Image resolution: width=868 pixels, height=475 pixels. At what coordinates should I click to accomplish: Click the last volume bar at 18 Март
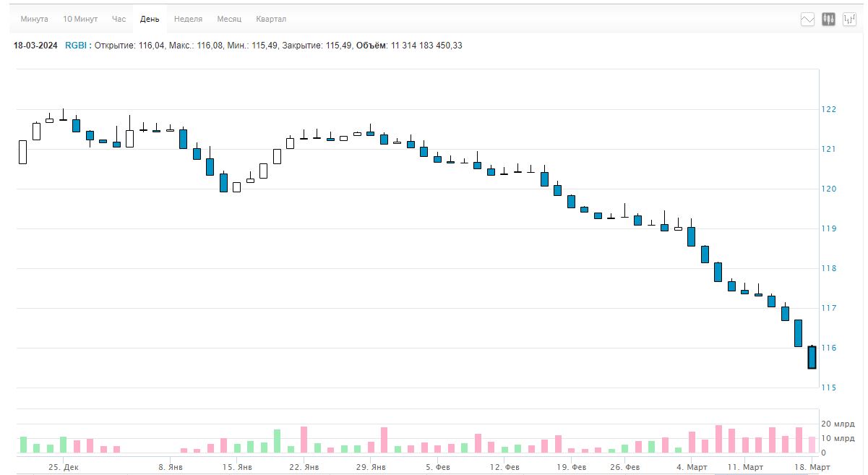click(x=812, y=445)
